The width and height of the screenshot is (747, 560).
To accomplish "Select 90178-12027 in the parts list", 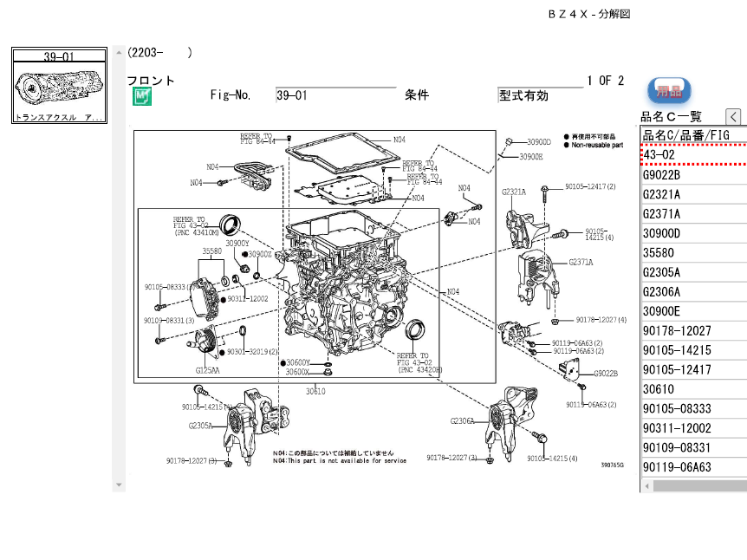I will (694, 331).
